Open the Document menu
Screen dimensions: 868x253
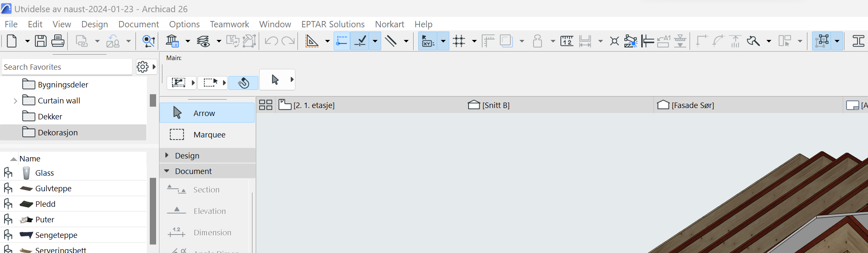(138, 24)
